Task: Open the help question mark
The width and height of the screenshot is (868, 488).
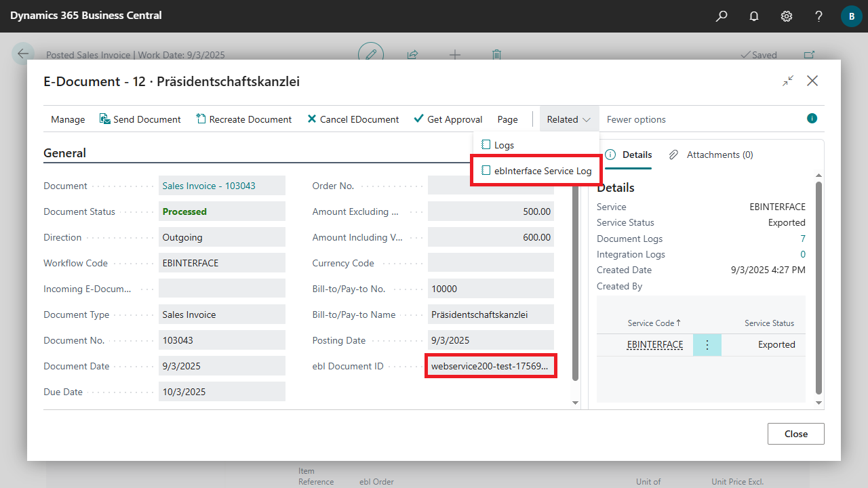Action: 819,16
